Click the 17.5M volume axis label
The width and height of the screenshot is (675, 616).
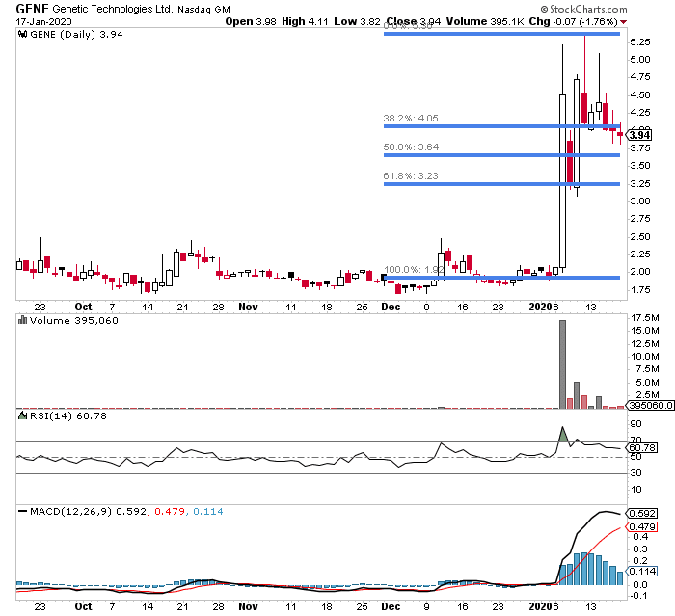pos(645,318)
